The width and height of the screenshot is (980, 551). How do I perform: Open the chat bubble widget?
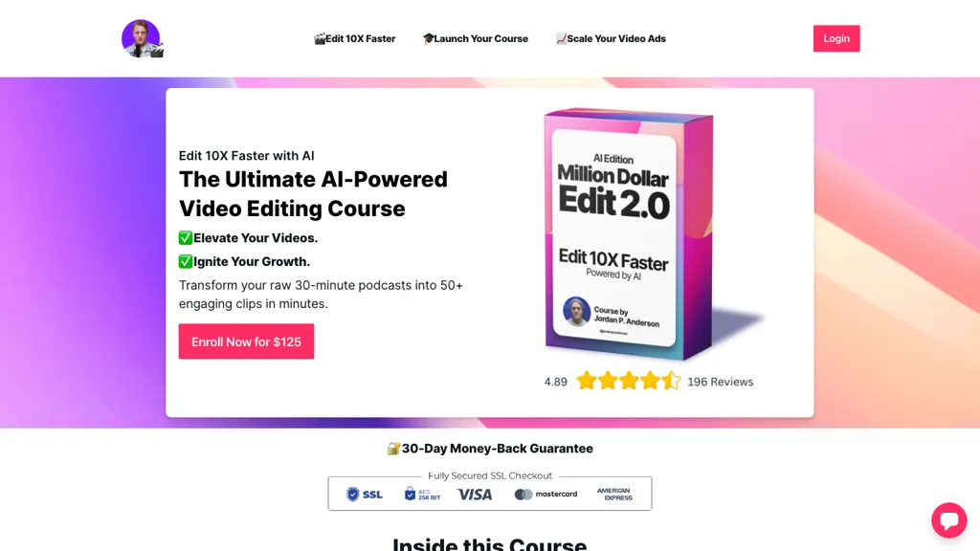[x=948, y=519]
